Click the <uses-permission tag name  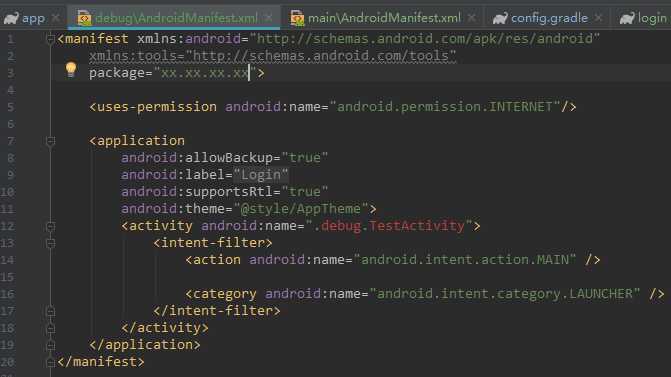[x=153, y=107]
